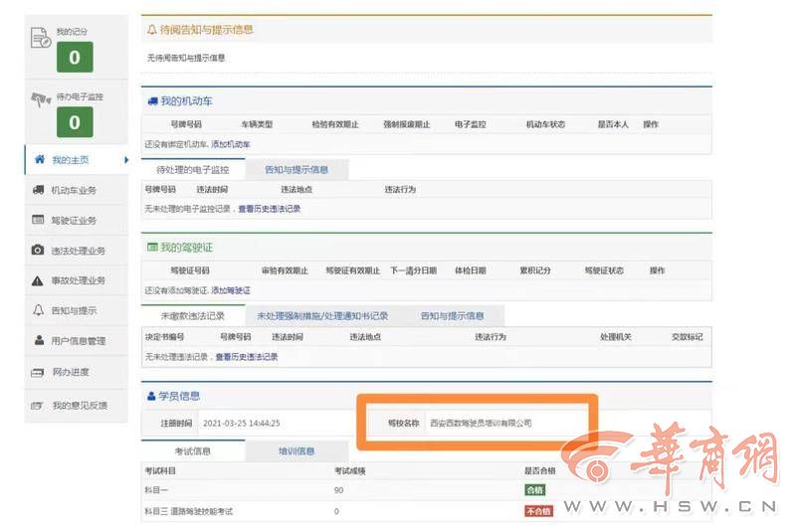Open 违法处理业务 menu item
Image resolution: width=796 pixels, height=532 pixels.
pyautogui.click(x=77, y=251)
